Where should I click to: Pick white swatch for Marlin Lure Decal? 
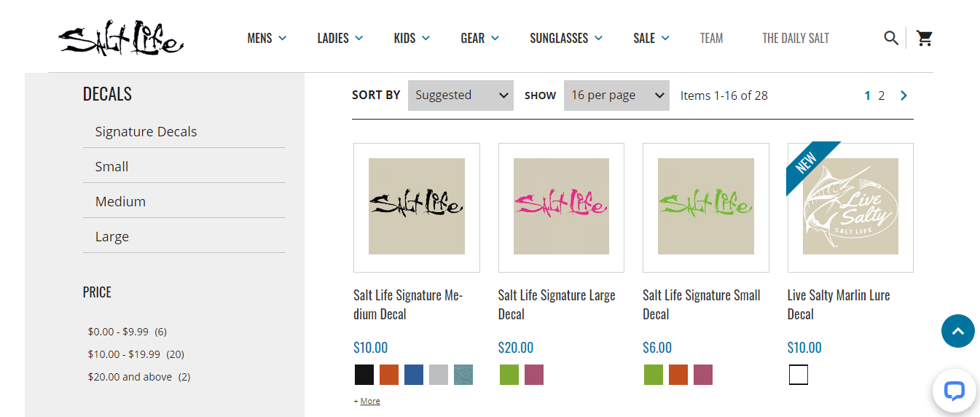coord(799,375)
